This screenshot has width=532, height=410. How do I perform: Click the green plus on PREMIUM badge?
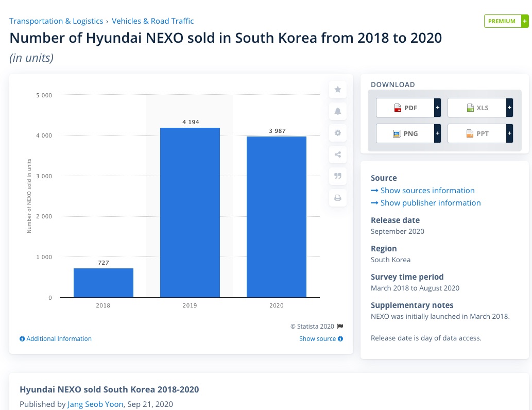point(525,21)
